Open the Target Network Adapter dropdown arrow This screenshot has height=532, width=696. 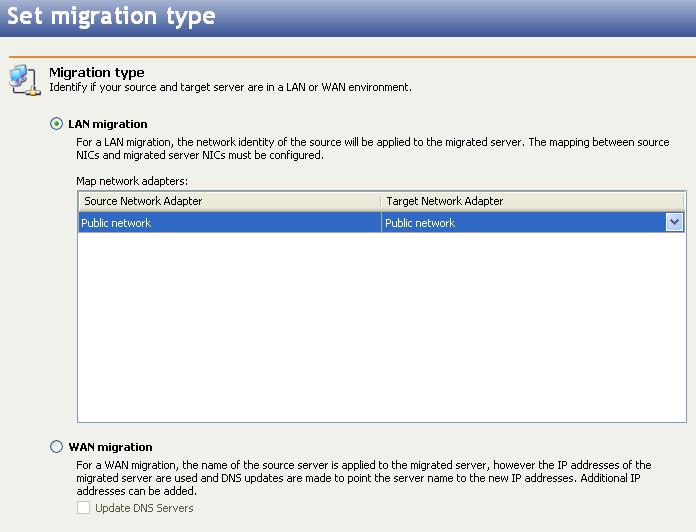point(674,223)
